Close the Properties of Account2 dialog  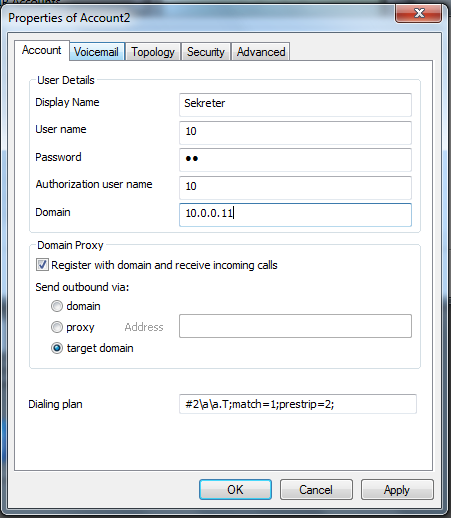[x=419, y=13]
